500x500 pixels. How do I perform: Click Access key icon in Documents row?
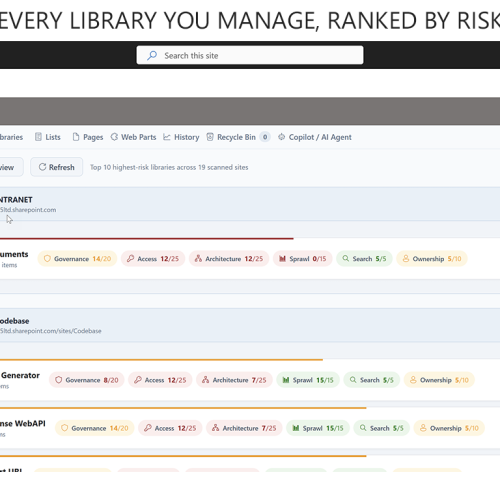click(x=130, y=258)
